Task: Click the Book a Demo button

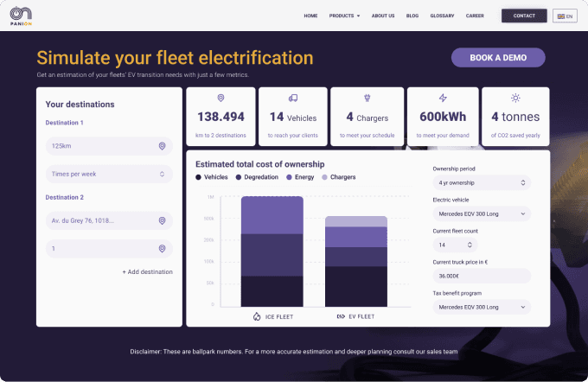Action: point(498,57)
